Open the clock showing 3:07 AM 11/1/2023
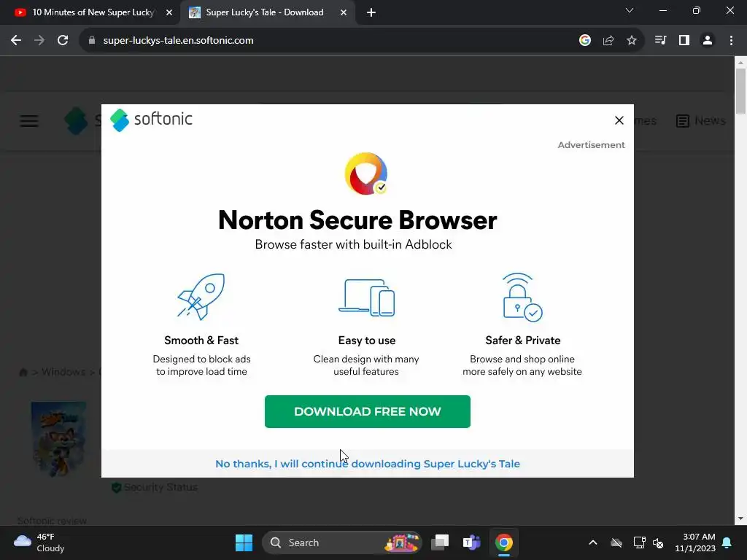Screen dimensions: 747x560 click(694, 542)
